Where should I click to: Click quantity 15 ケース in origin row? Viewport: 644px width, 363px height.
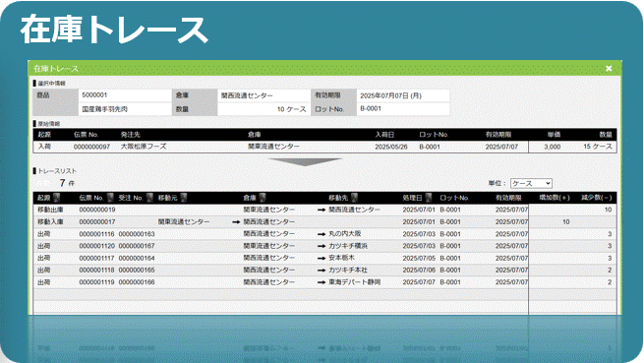[x=598, y=147]
